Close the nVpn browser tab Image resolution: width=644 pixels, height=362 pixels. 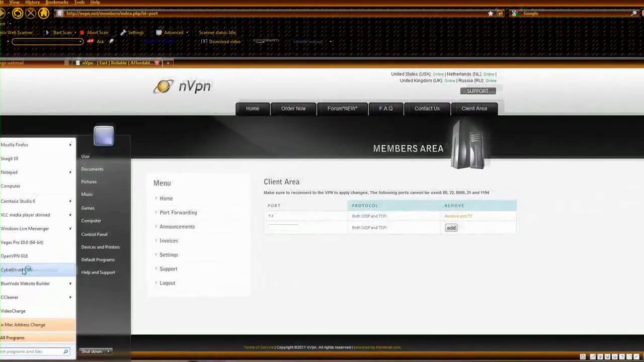pos(157,63)
